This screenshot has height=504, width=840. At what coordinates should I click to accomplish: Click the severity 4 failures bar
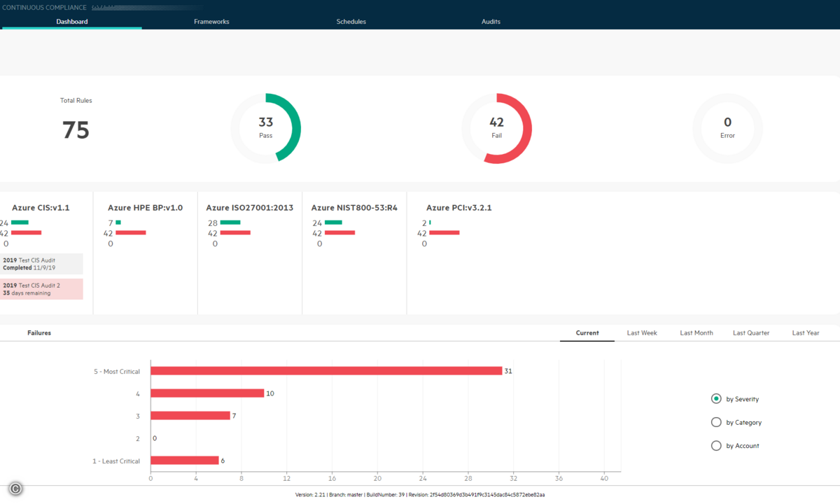click(207, 393)
